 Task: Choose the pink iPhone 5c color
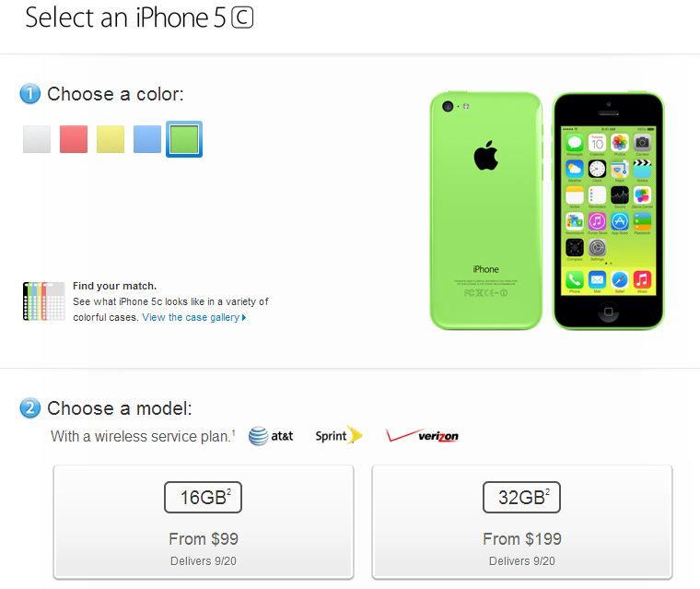pyautogui.click(x=74, y=139)
